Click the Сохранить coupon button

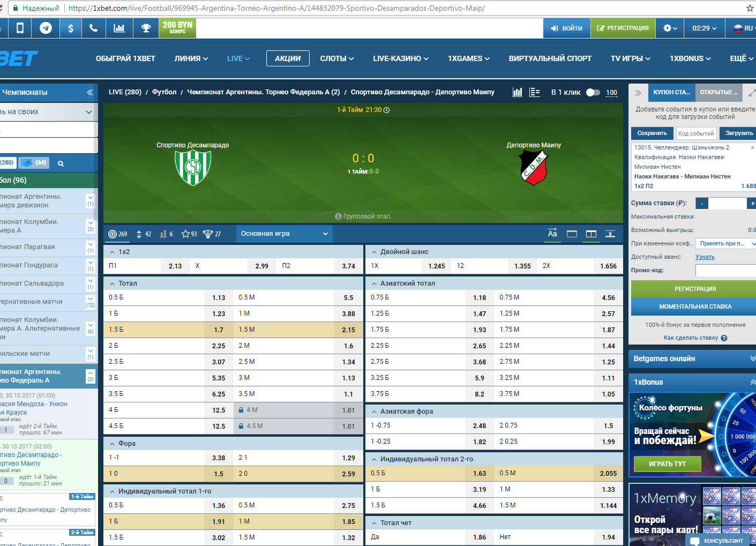[x=652, y=133]
